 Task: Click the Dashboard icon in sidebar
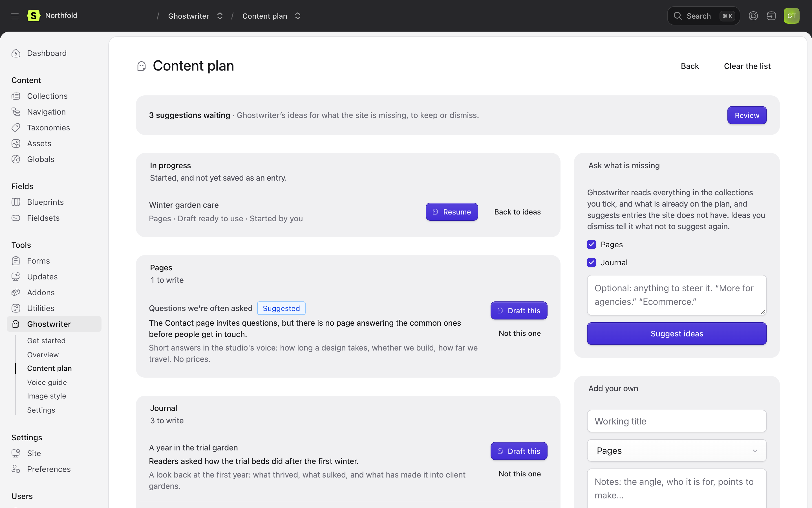pyautogui.click(x=16, y=53)
